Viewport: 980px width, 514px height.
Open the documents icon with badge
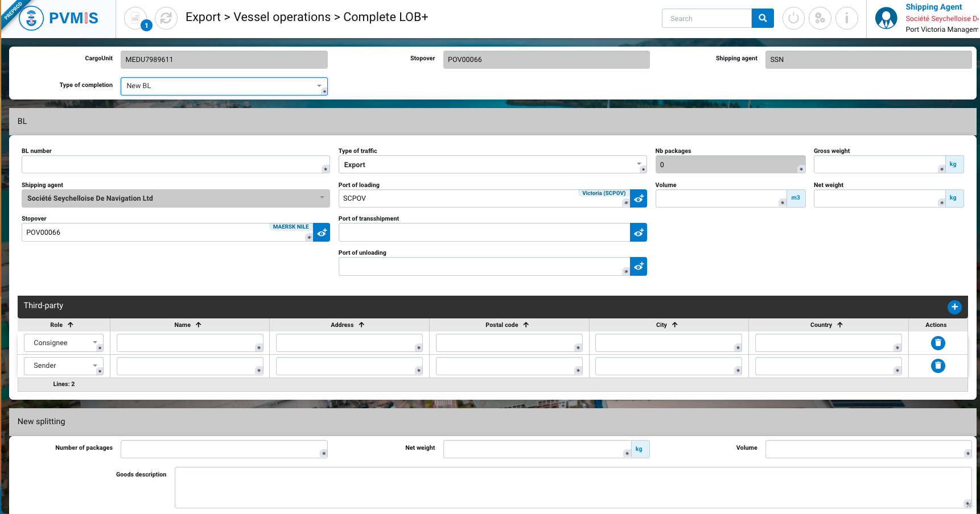point(135,19)
